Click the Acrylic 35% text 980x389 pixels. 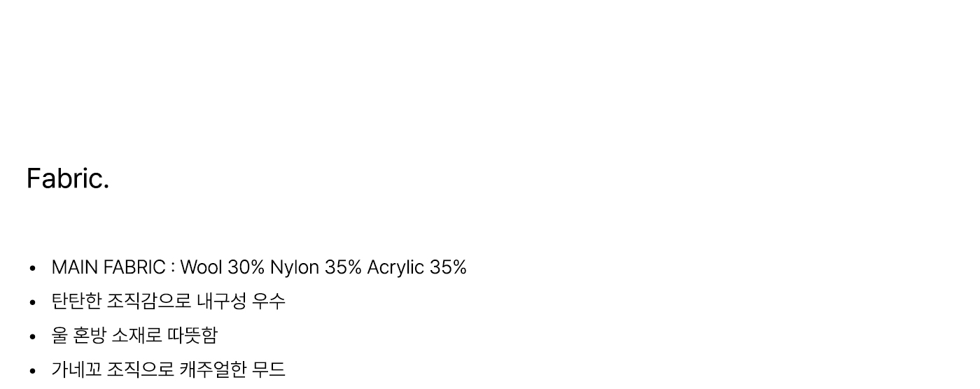(416, 267)
